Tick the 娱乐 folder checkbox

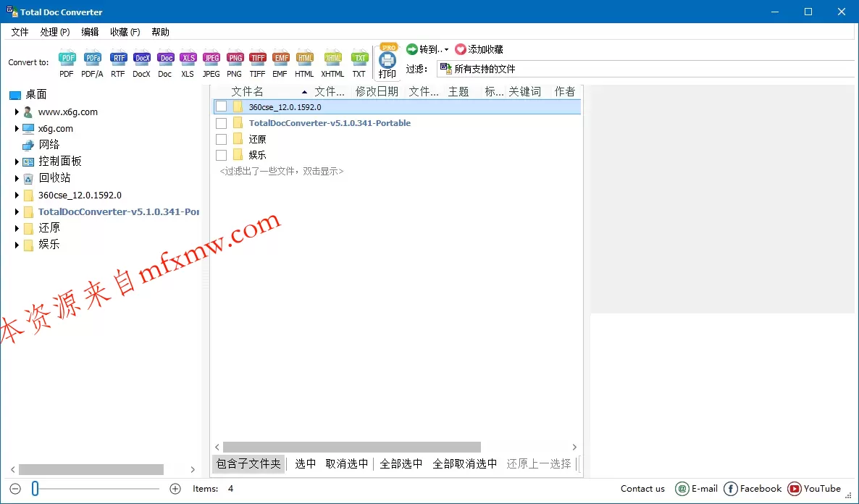[222, 155]
